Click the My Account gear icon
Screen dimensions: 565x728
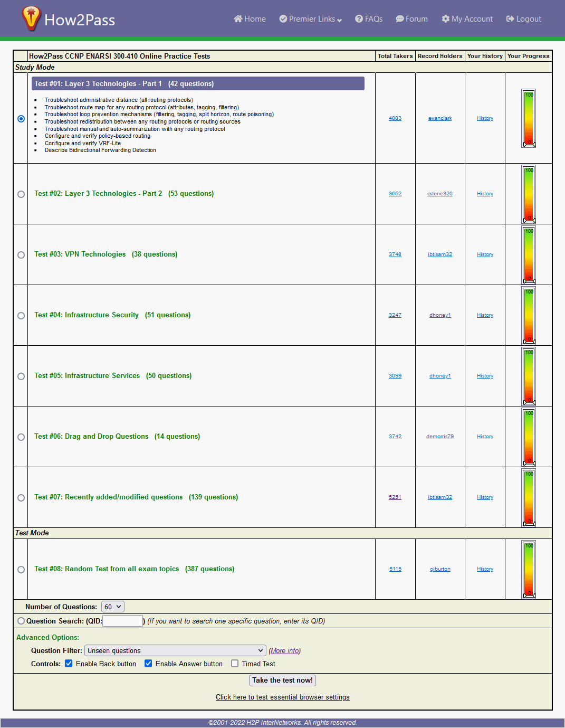[446, 19]
